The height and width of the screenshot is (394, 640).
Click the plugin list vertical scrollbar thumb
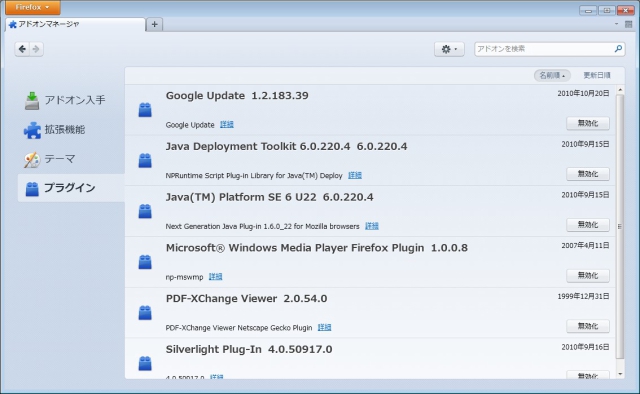pyautogui.click(x=620, y=227)
